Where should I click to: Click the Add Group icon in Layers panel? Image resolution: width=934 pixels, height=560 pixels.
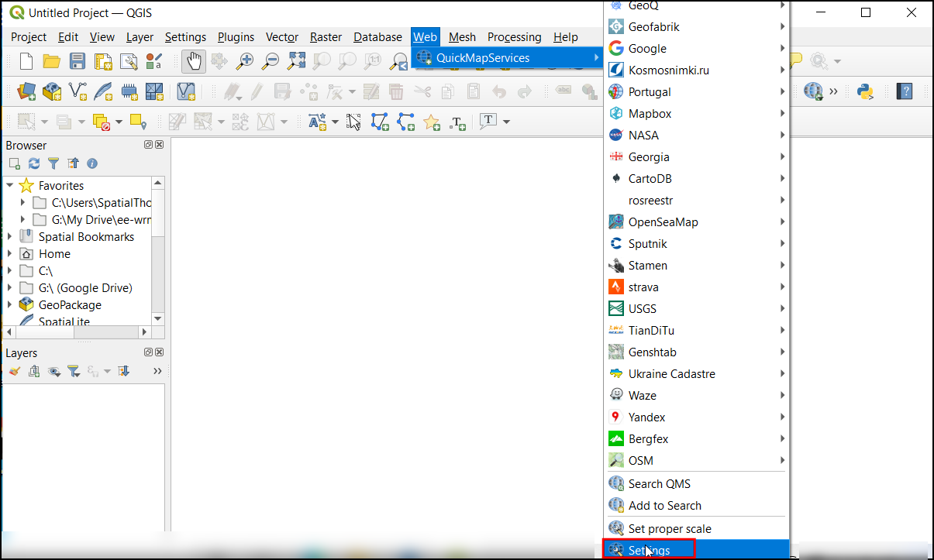33,371
